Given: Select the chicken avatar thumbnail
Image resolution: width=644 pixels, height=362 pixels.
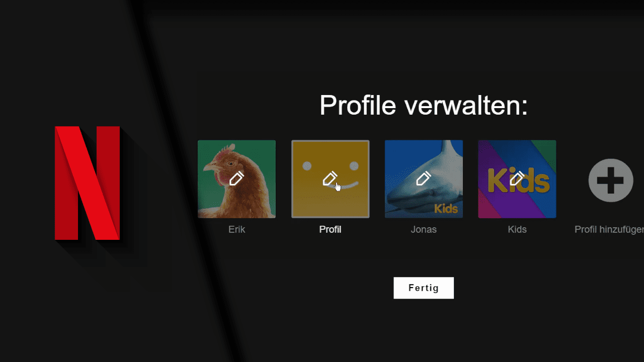Looking at the screenshot, I should point(236,179).
